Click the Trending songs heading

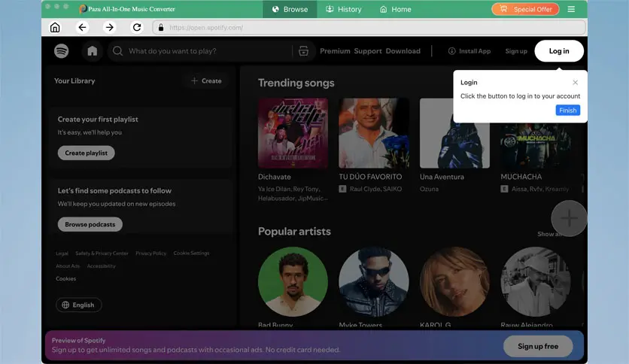(296, 83)
